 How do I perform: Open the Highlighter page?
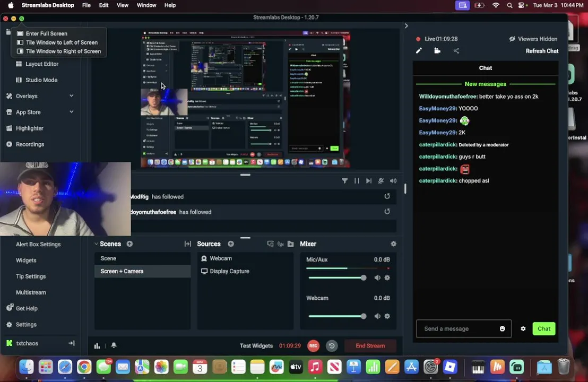tap(25, 128)
